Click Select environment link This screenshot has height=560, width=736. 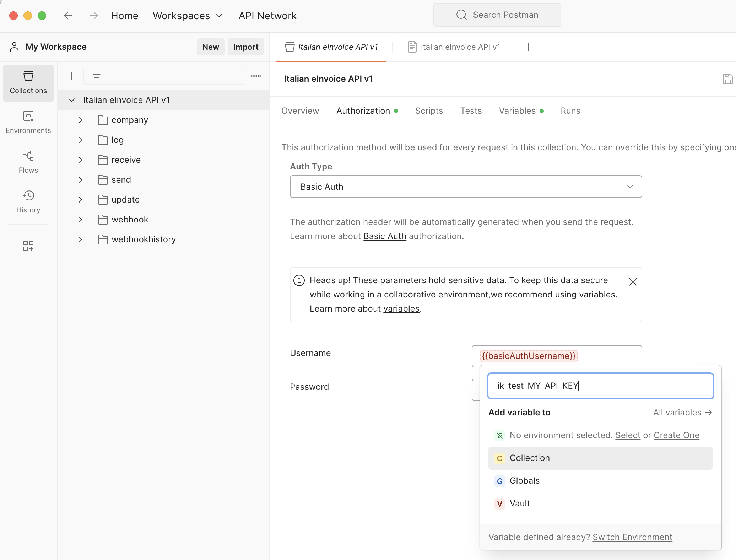pos(628,435)
